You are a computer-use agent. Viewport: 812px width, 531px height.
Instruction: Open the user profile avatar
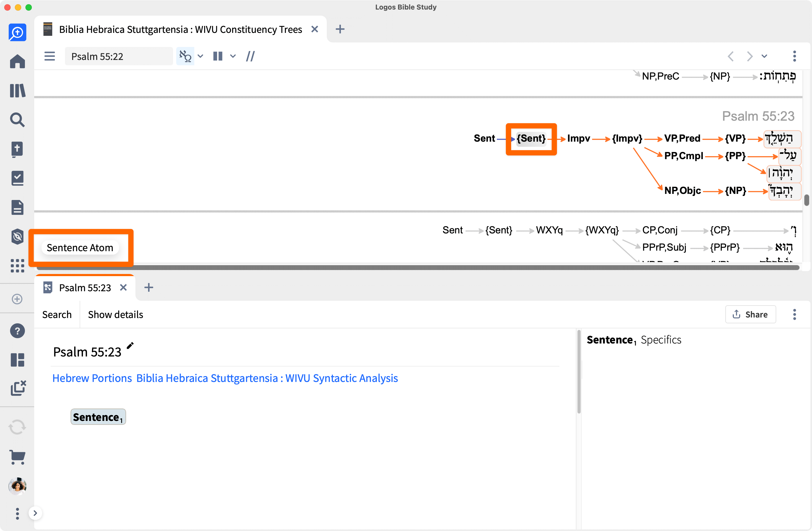[17, 486]
